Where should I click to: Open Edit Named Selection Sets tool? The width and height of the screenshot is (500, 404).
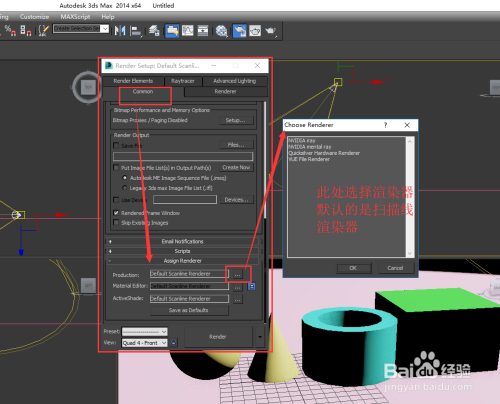click(x=43, y=31)
